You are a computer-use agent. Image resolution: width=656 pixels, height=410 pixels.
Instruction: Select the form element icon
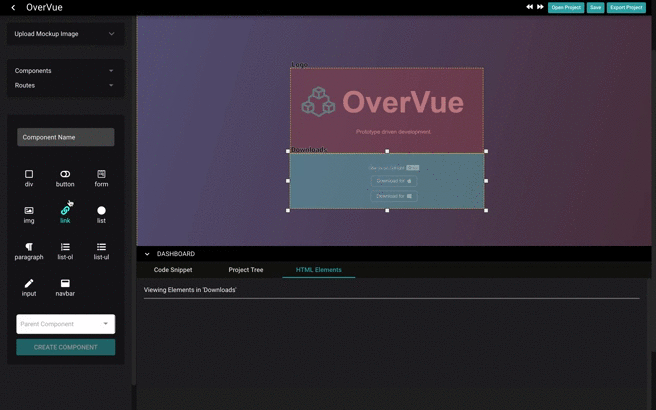101,174
